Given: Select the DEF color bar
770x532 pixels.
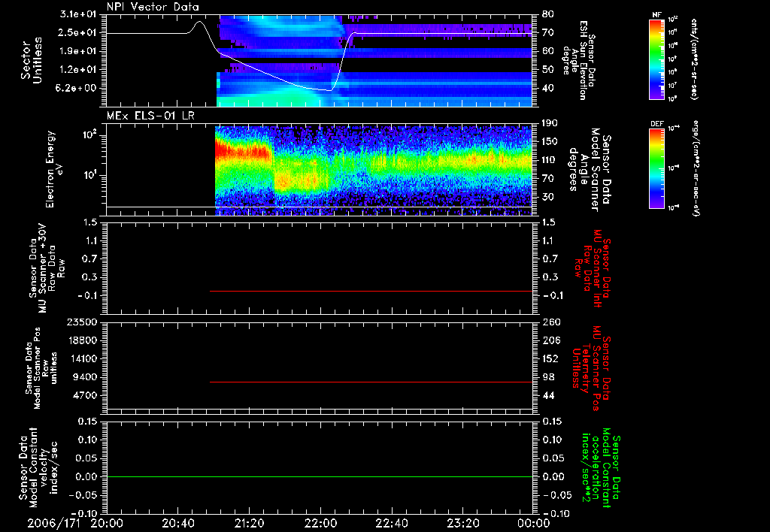Looking at the screenshot, I should point(657,168).
